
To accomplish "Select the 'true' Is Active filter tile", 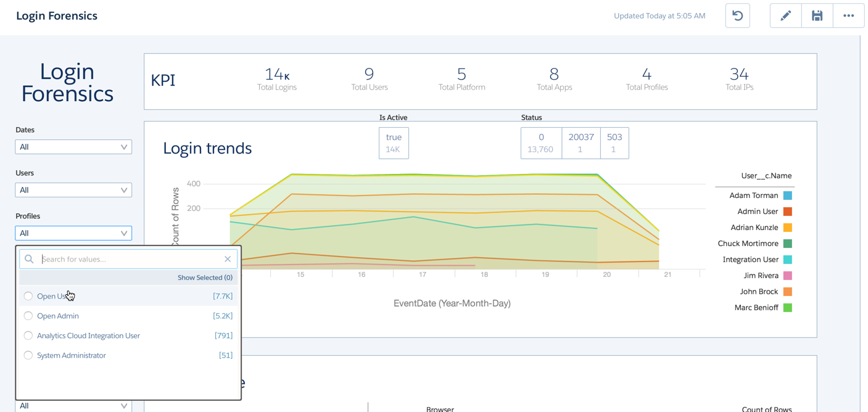I will pyautogui.click(x=394, y=142).
